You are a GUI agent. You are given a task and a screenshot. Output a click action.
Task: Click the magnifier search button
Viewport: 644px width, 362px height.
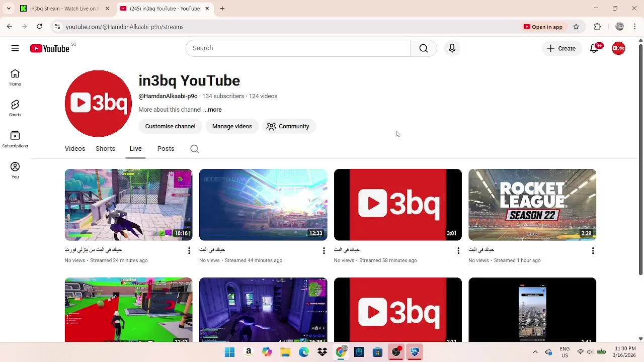424,48
